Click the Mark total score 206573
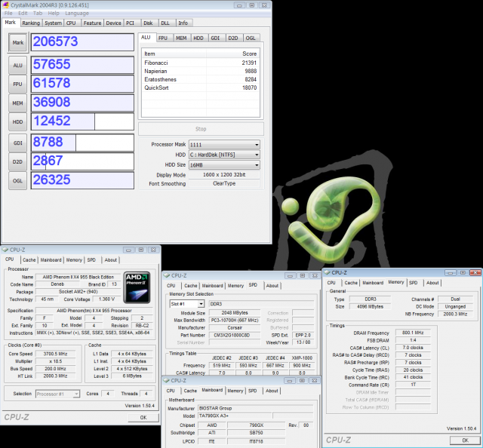Screen dimensions: 483x448 pos(82,42)
